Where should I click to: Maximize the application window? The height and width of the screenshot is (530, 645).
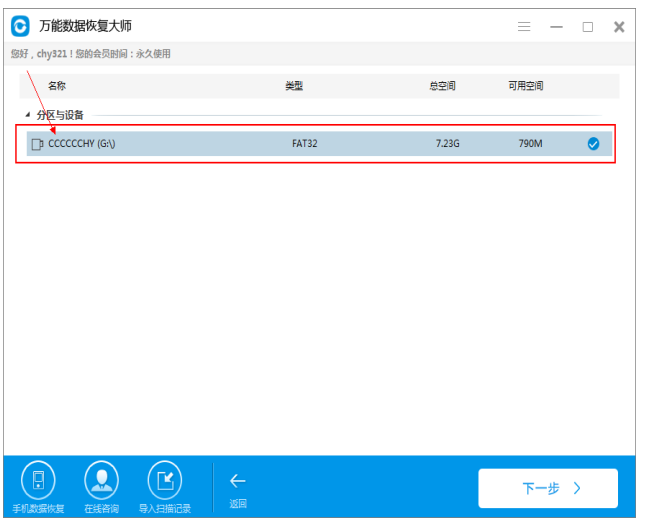[588, 27]
